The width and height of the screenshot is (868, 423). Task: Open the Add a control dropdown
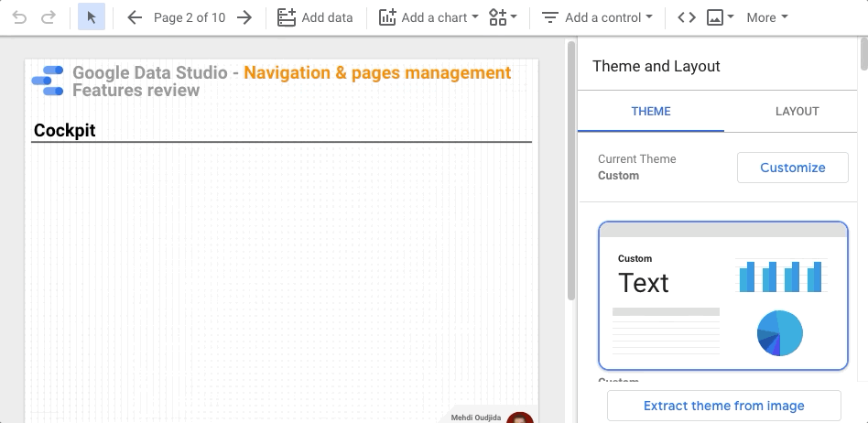[x=597, y=17]
